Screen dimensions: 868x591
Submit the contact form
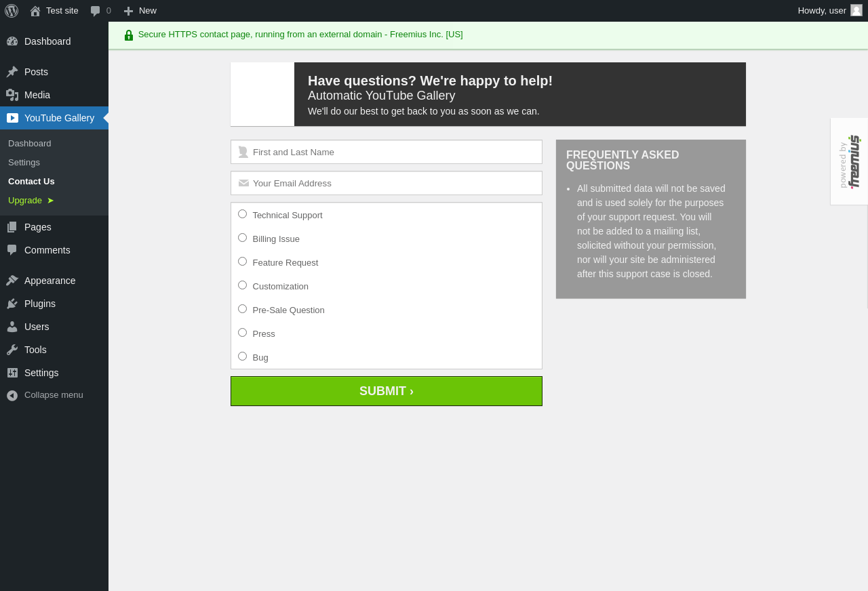(x=387, y=391)
